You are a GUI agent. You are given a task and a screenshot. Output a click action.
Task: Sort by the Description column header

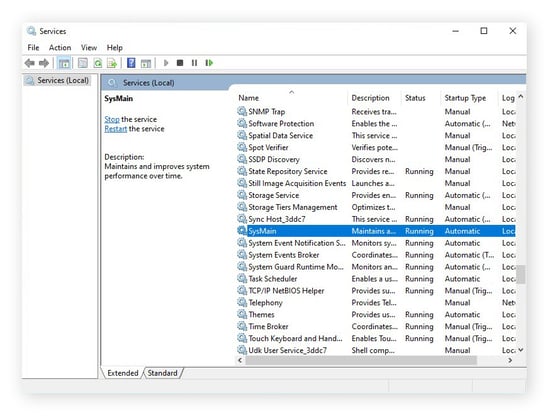point(375,98)
